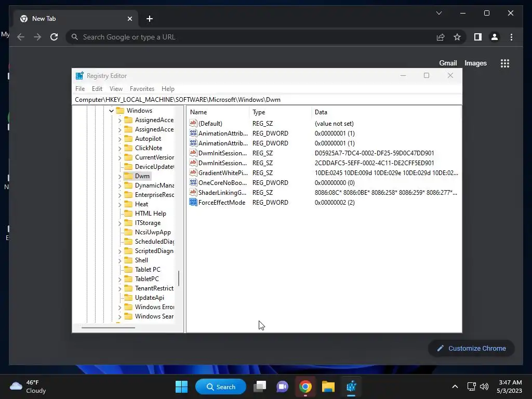This screenshot has height=399, width=532.
Task: Expand the Dwm key
Action: 119,177
